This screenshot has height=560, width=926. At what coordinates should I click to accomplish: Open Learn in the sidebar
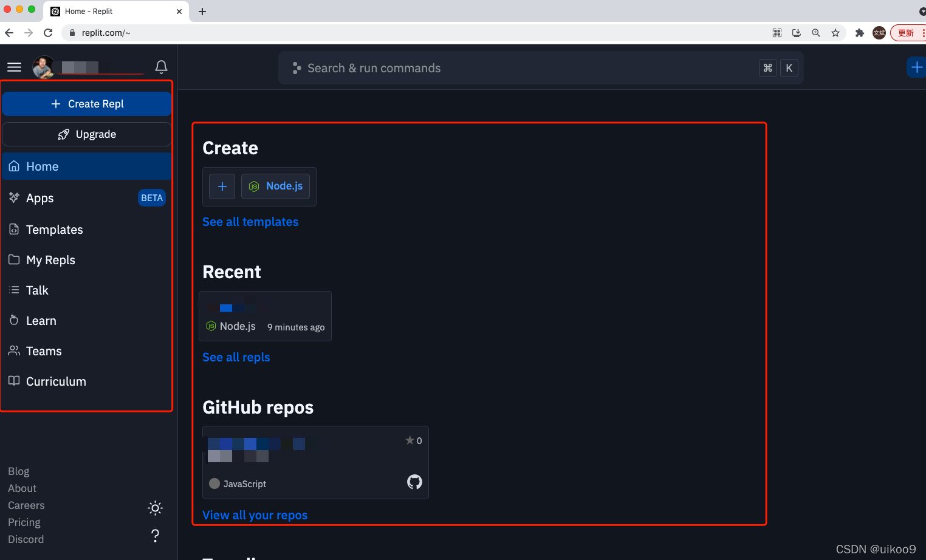pyautogui.click(x=87, y=321)
